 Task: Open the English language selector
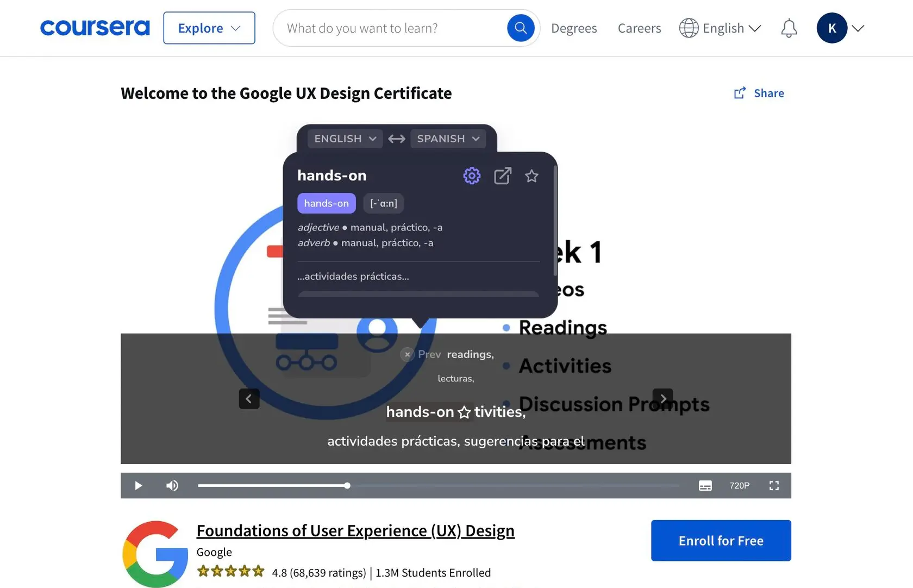pyautogui.click(x=720, y=28)
